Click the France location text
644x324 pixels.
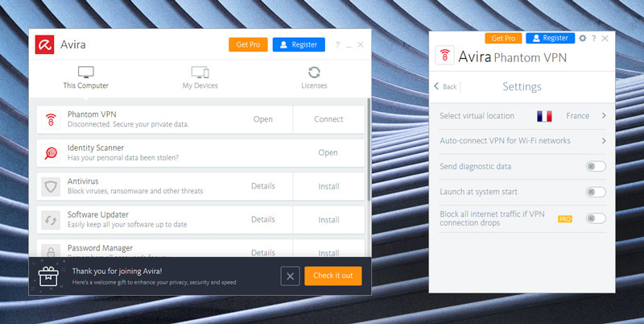[577, 116]
